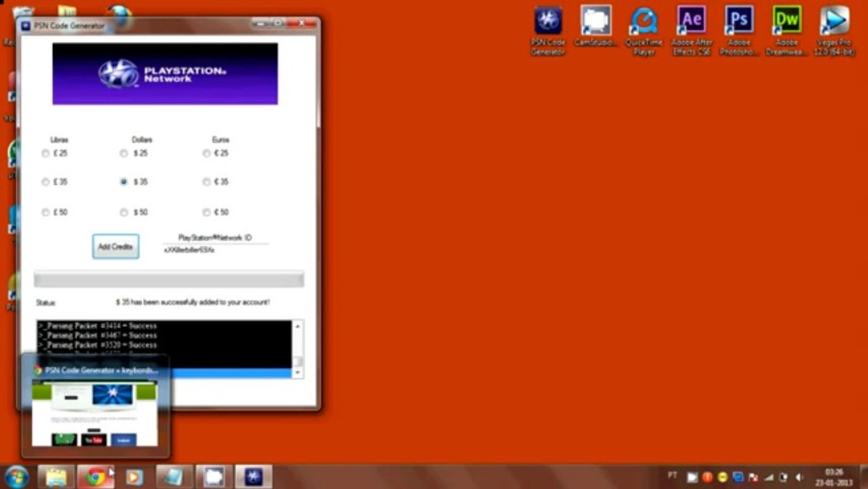This screenshot has width=868, height=489.
Task: Click the PT language indicator in tray
Action: (x=673, y=475)
